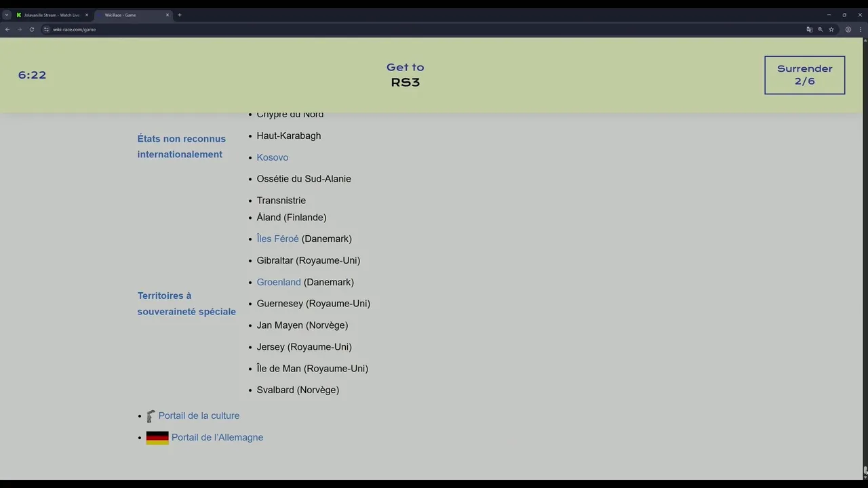Open États non reconnus internationalement link
Viewport: 868px width, 488px height.
pyautogui.click(x=182, y=146)
